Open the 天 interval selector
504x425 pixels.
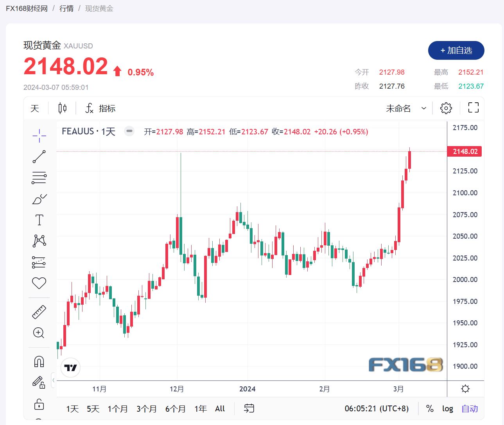tap(35, 108)
